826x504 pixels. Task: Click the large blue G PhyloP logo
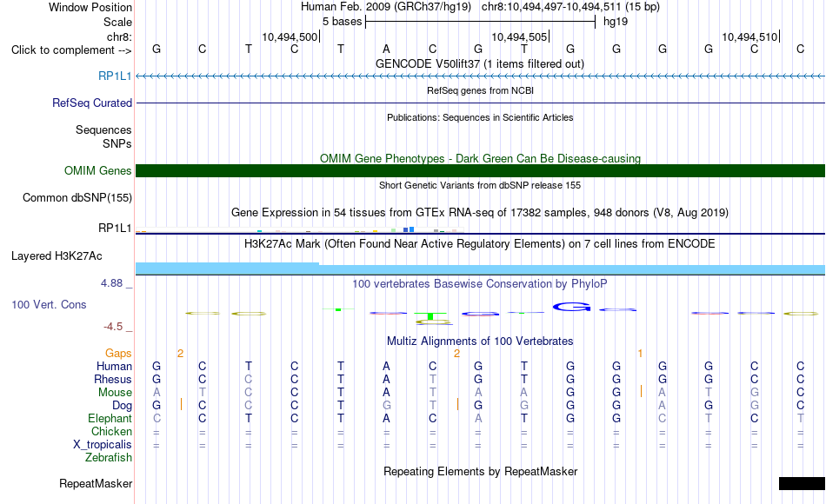coord(571,307)
